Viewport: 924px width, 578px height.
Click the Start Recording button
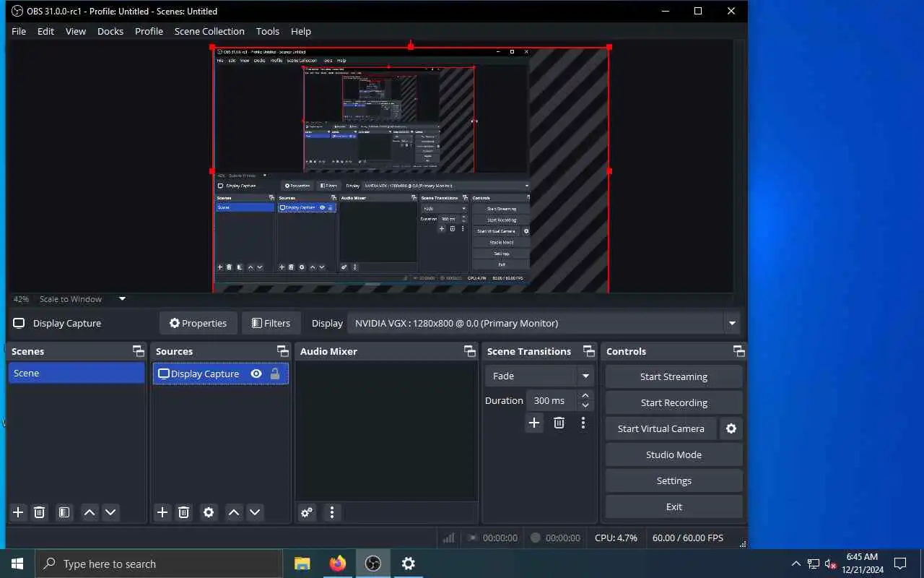point(674,402)
